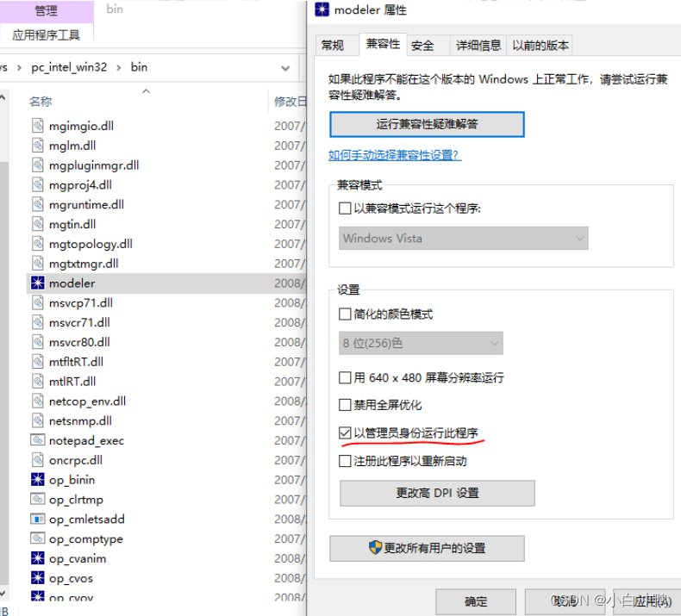Select the mgtopology.dll file name
681x616 pixels.
[91, 244]
